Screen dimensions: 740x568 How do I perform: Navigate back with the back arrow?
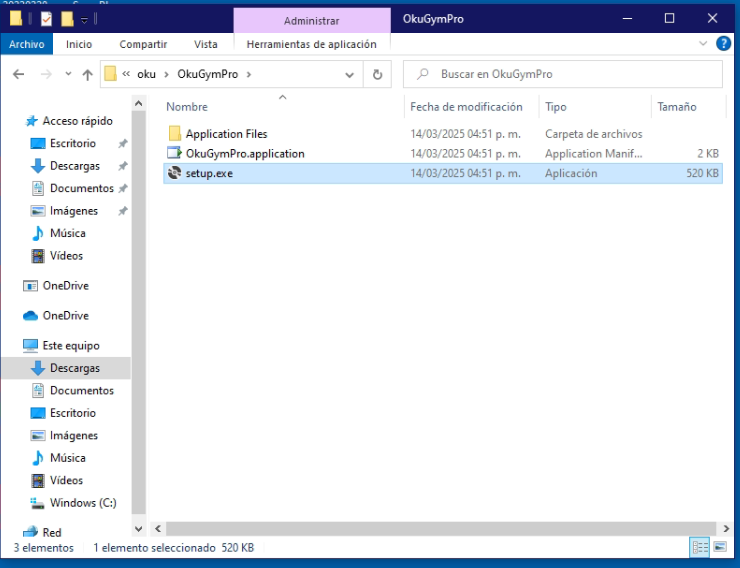pos(19,74)
